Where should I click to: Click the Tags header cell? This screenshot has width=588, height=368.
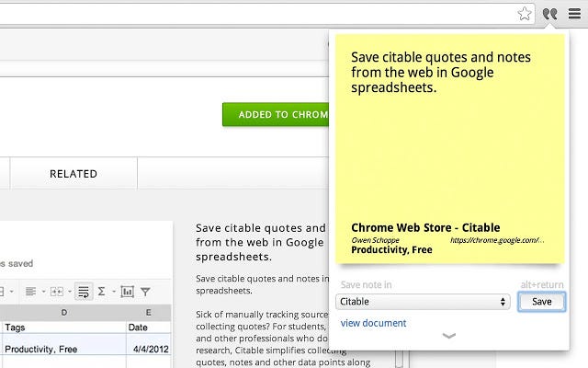click(63, 328)
